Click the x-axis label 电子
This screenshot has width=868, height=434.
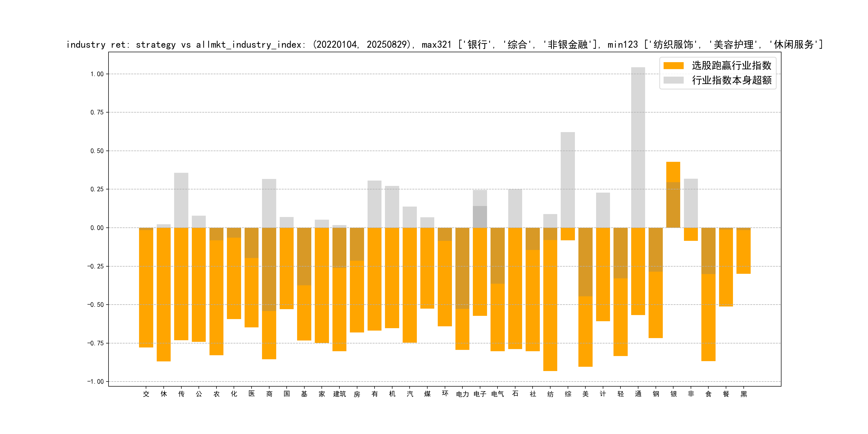point(480,394)
